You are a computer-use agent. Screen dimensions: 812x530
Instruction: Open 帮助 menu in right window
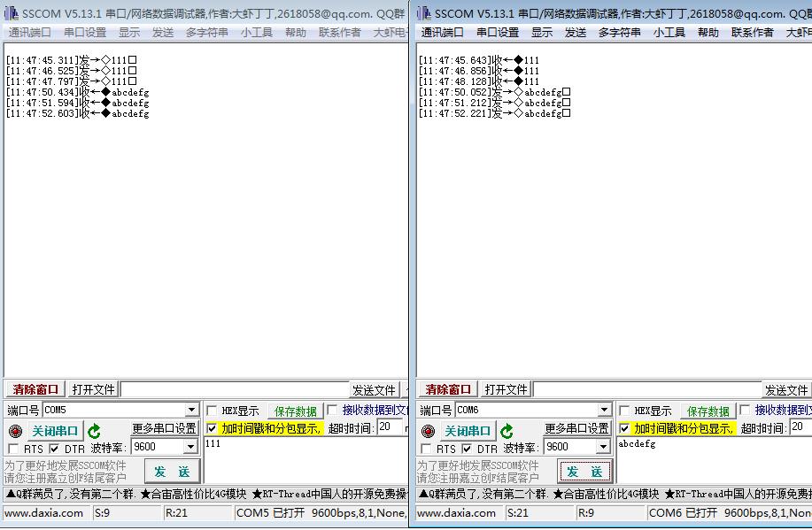(x=708, y=33)
